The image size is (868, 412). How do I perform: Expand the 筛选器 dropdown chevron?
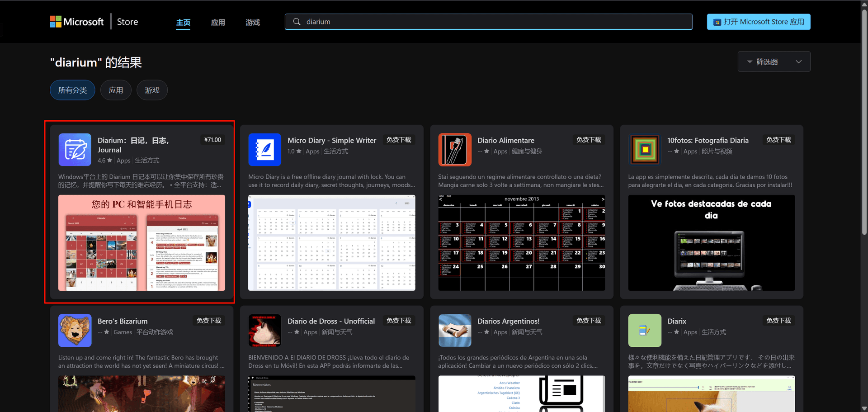click(x=798, y=62)
